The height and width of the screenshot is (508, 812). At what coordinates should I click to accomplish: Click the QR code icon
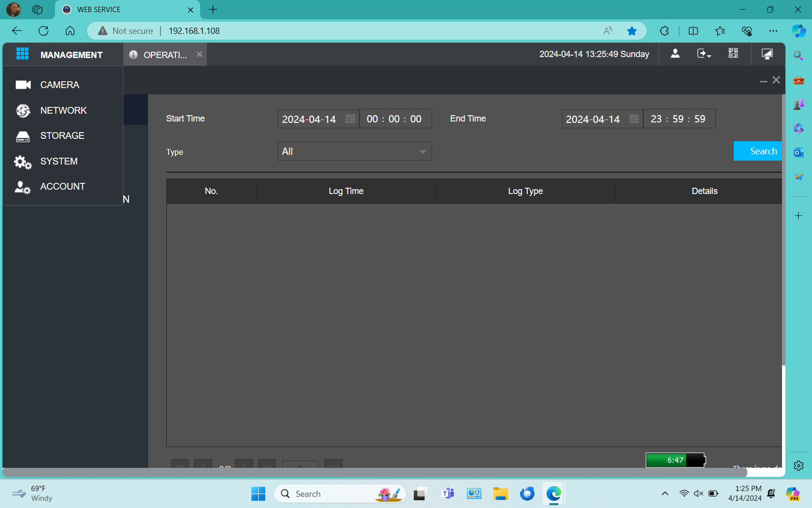tap(733, 54)
